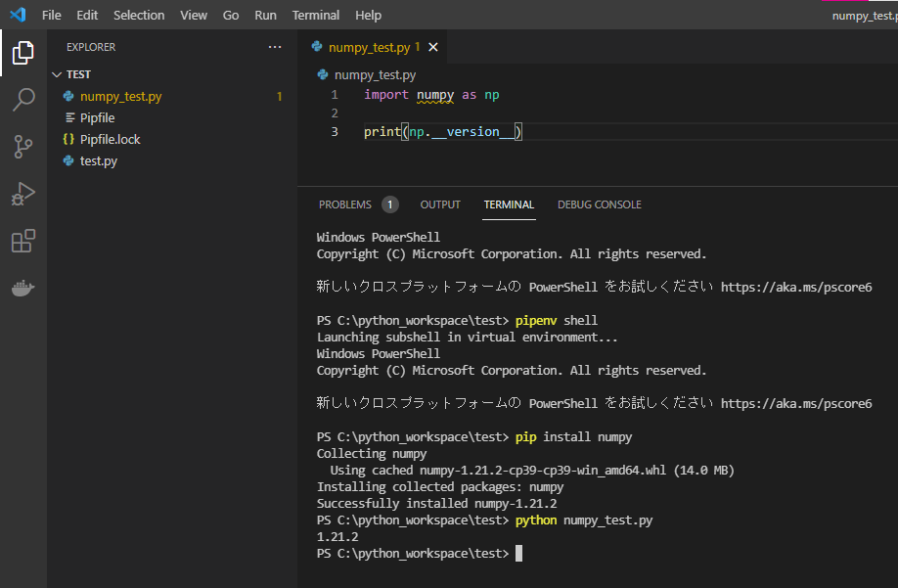Switch to the DEBUG CONSOLE tab
The height and width of the screenshot is (588, 898).
[x=599, y=204]
